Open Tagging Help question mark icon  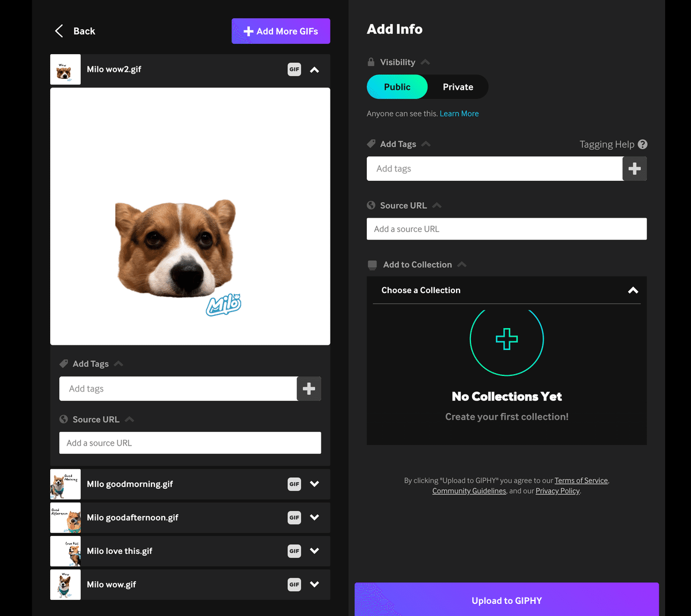[x=643, y=145]
